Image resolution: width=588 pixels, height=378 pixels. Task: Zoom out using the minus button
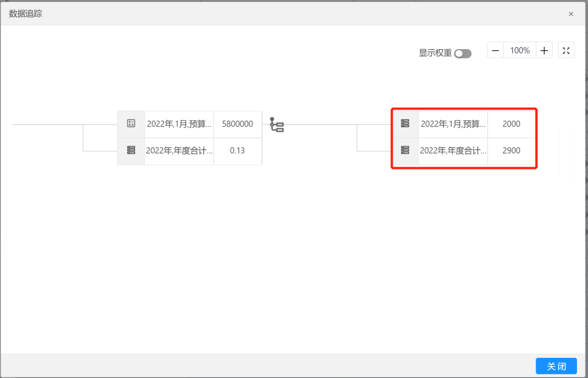tap(496, 51)
